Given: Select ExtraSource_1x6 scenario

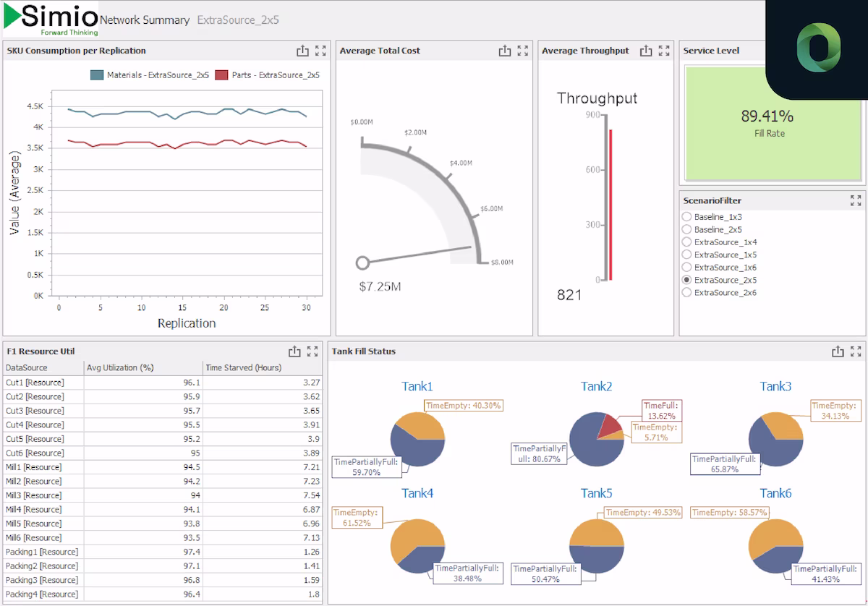Looking at the screenshot, I should (x=687, y=268).
